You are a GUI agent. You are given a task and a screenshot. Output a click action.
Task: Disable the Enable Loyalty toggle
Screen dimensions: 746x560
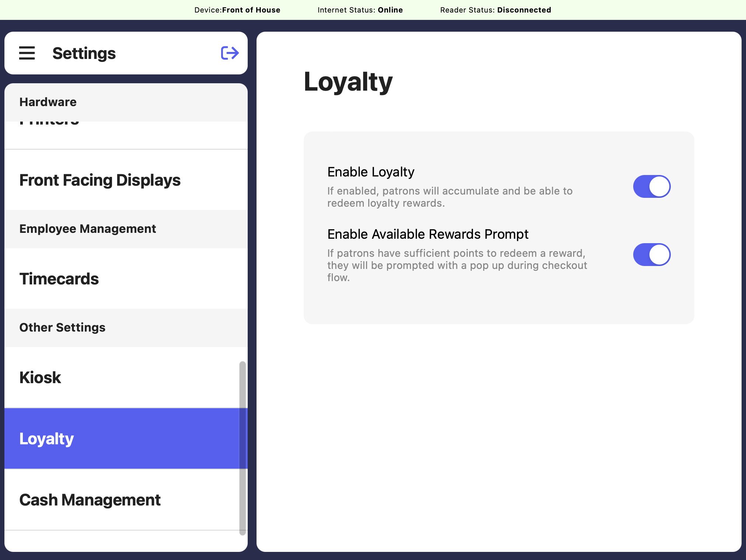(x=651, y=186)
